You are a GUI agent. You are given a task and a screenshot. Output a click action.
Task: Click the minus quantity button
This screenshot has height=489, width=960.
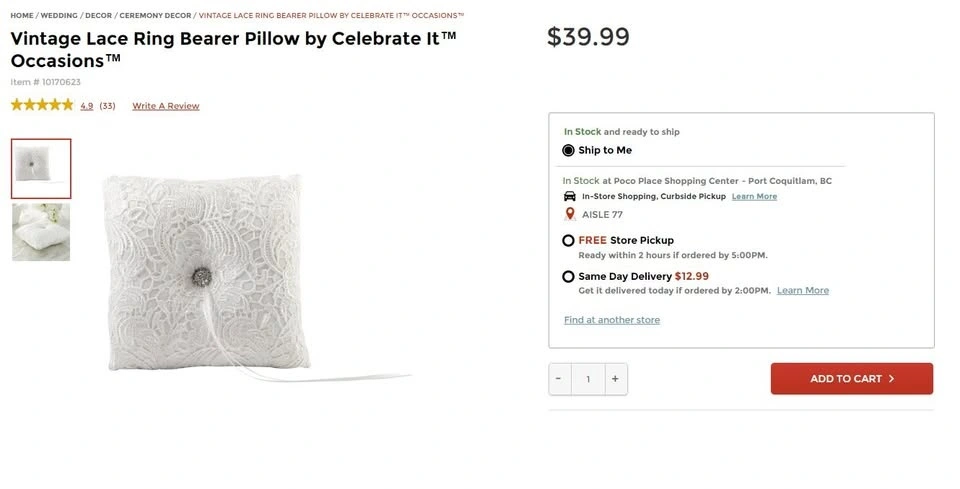[559, 379]
